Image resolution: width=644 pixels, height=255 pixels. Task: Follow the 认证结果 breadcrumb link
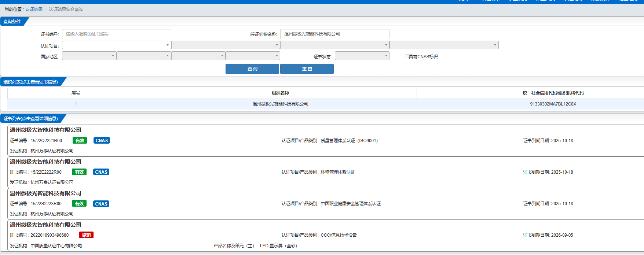click(34, 10)
